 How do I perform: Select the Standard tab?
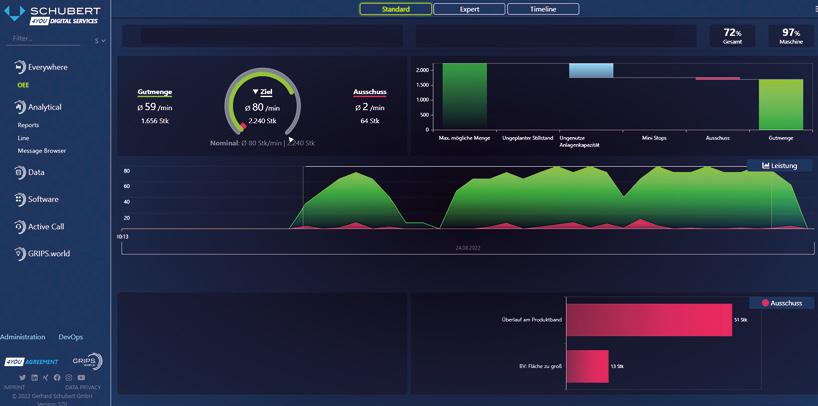click(395, 9)
